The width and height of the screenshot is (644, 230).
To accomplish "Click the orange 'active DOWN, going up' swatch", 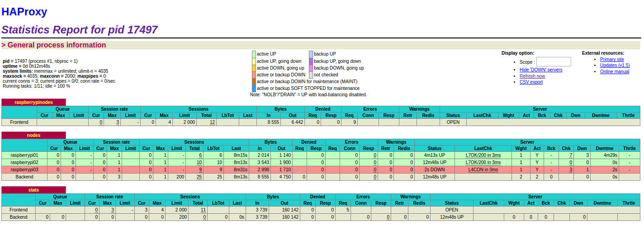I will click(254, 68).
